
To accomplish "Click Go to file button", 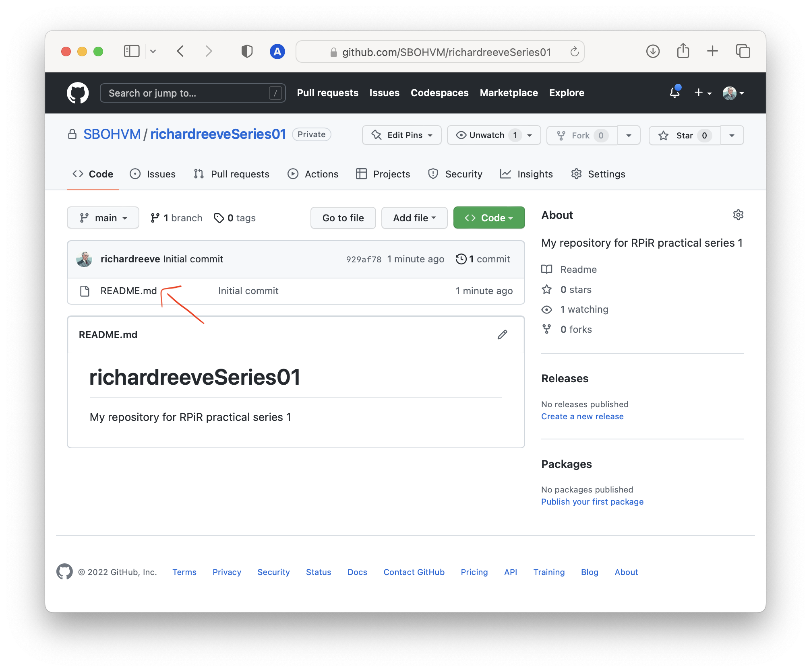I will (x=343, y=218).
